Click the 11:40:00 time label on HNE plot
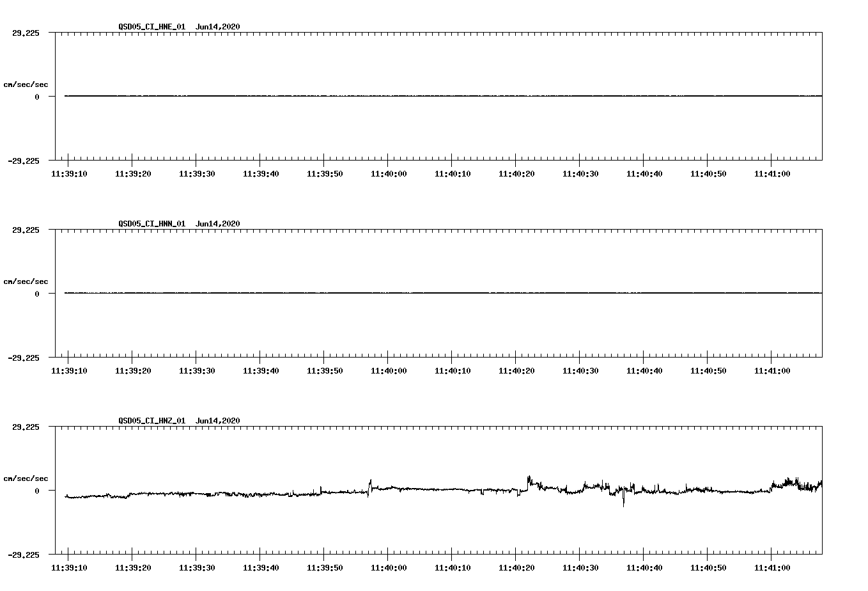 [389, 173]
